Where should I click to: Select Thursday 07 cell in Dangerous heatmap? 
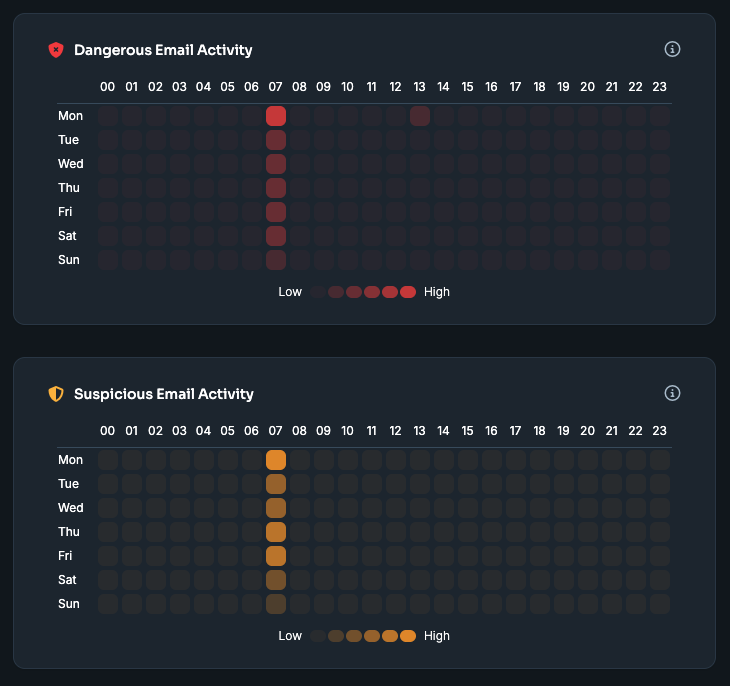(276, 188)
